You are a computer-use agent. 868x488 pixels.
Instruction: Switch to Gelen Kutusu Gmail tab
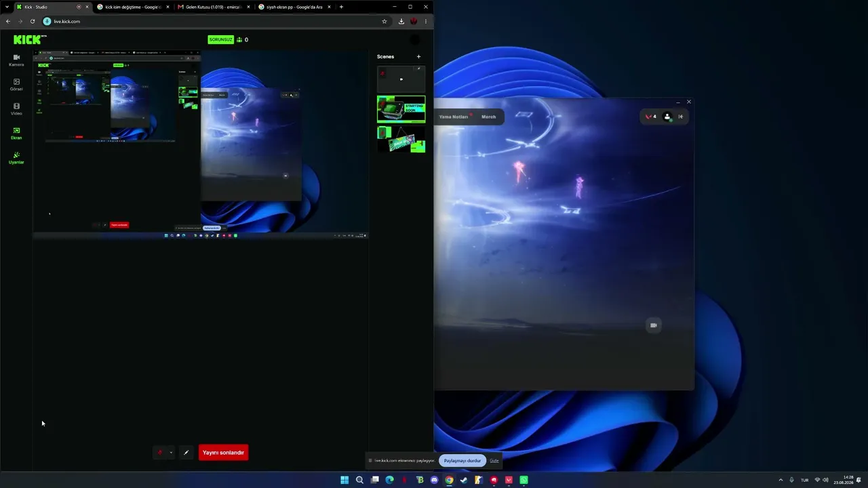(213, 7)
